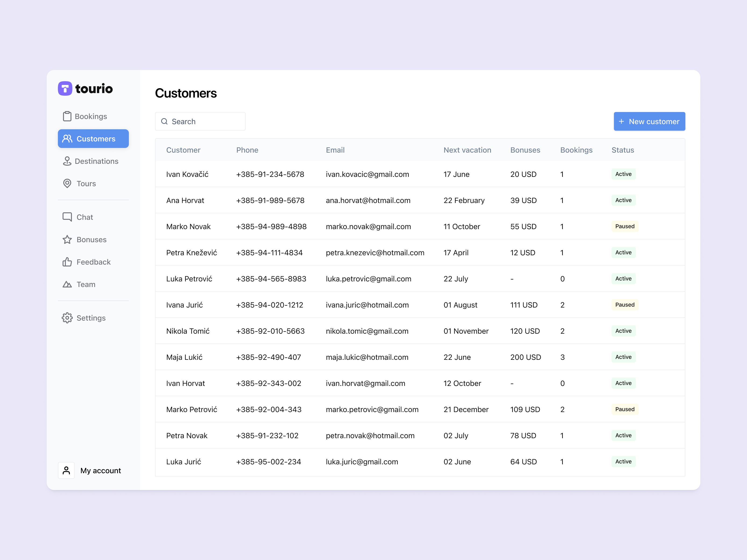Open Settings via the gear icon

pyautogui.click(x=67, y=318)
